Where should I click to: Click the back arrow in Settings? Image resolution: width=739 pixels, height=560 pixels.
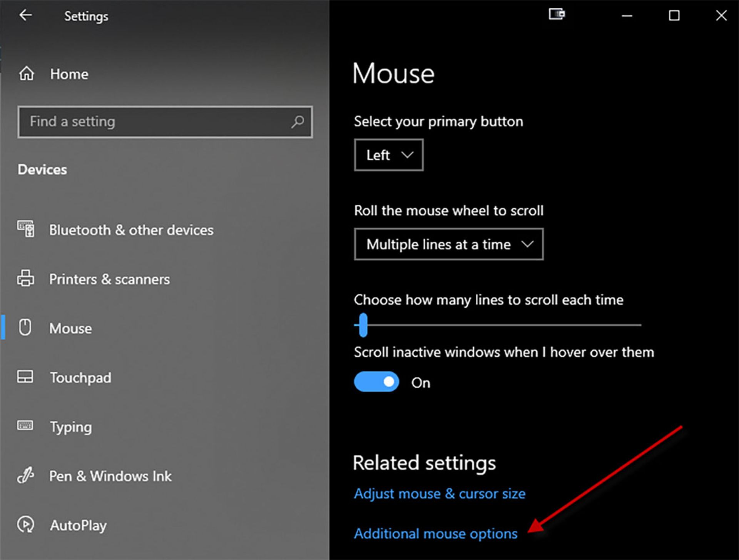pyautogui.click(x=25, y=15)
